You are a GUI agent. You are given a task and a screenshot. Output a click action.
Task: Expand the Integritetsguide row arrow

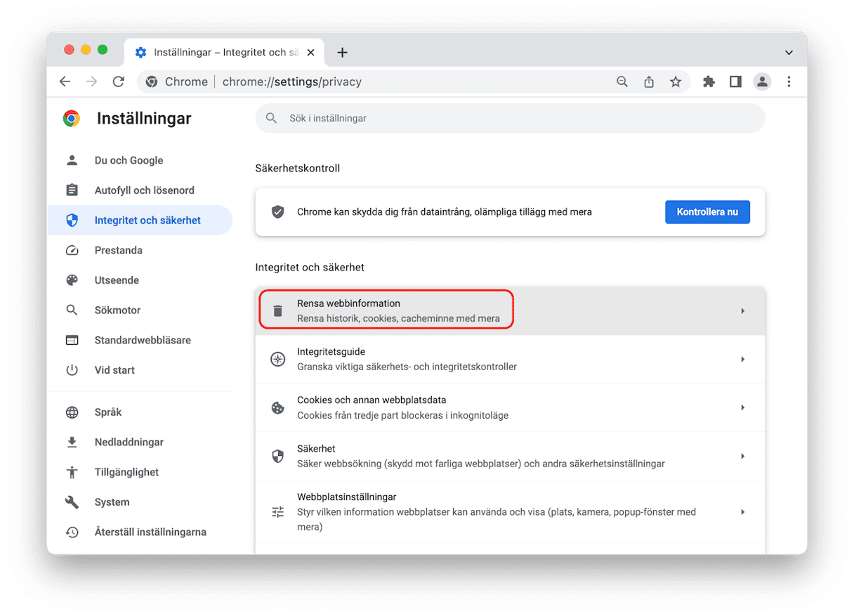pos(742,359)
